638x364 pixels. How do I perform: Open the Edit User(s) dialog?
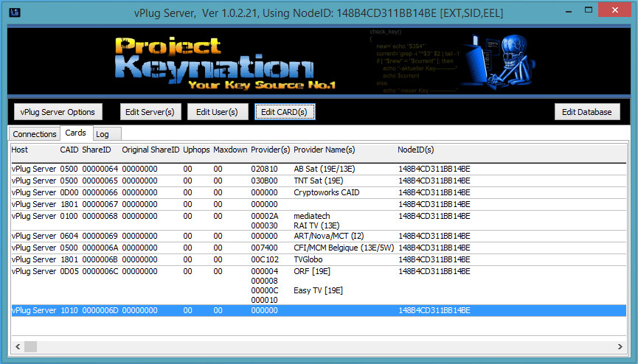tap(218, 112)
